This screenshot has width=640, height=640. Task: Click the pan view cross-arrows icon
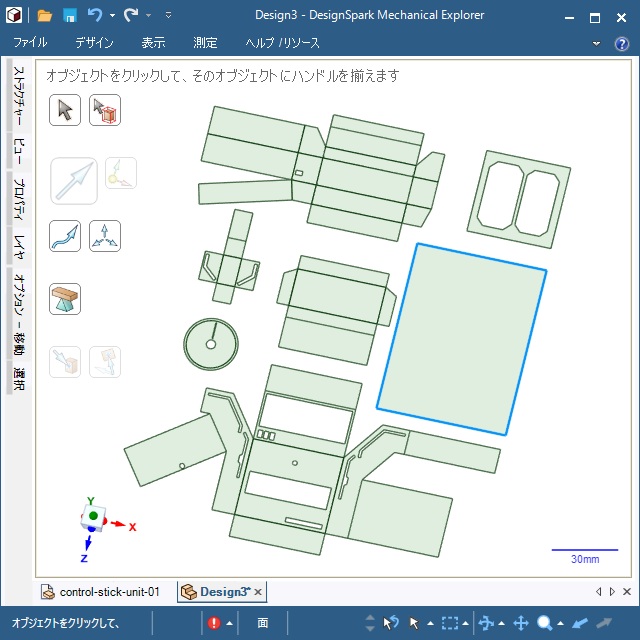click(x=521, y=623)
